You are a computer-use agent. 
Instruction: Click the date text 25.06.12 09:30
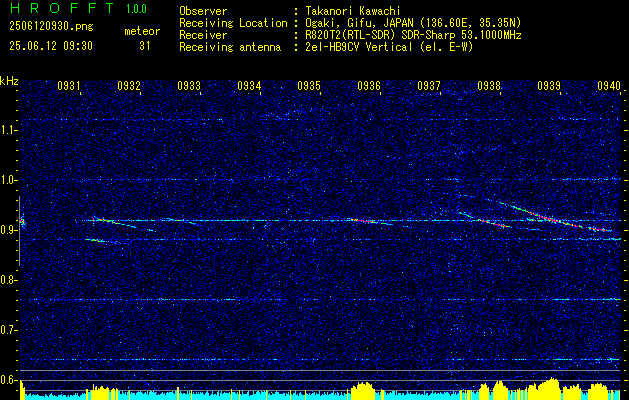[x=51, y=46]
